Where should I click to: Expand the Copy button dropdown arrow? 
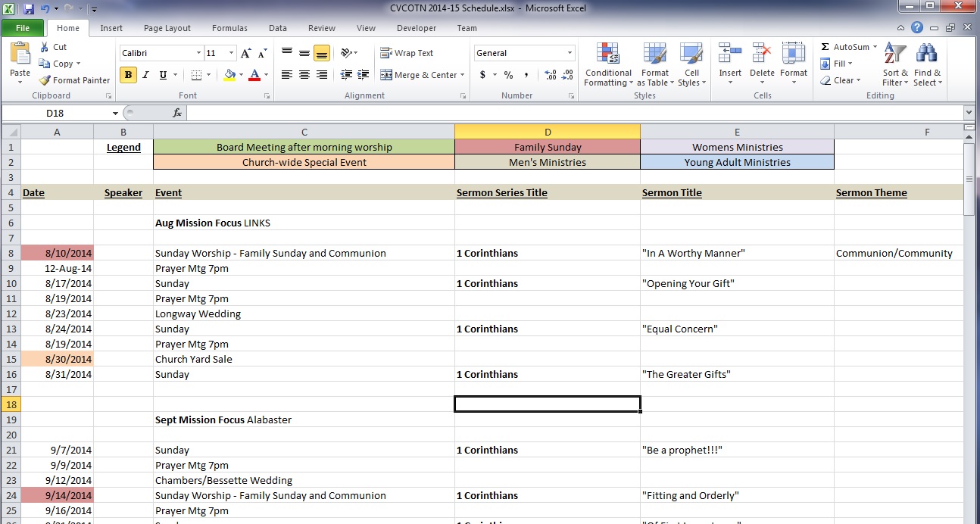click(78, 64)
